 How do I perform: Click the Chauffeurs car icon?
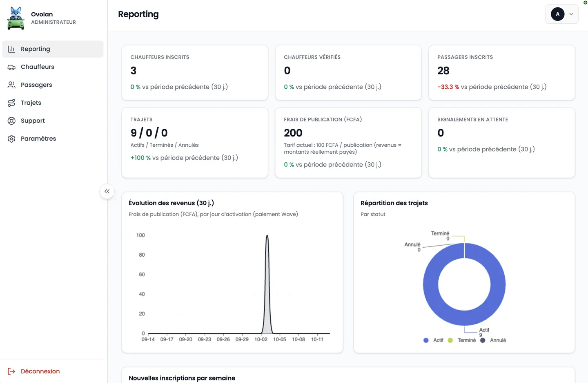tap(11, 67)
